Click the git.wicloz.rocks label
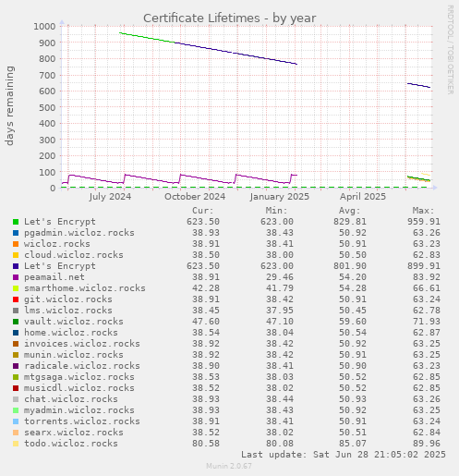This screenshot has height=476, width=459. pyautogui.click(x=68, y=299)
